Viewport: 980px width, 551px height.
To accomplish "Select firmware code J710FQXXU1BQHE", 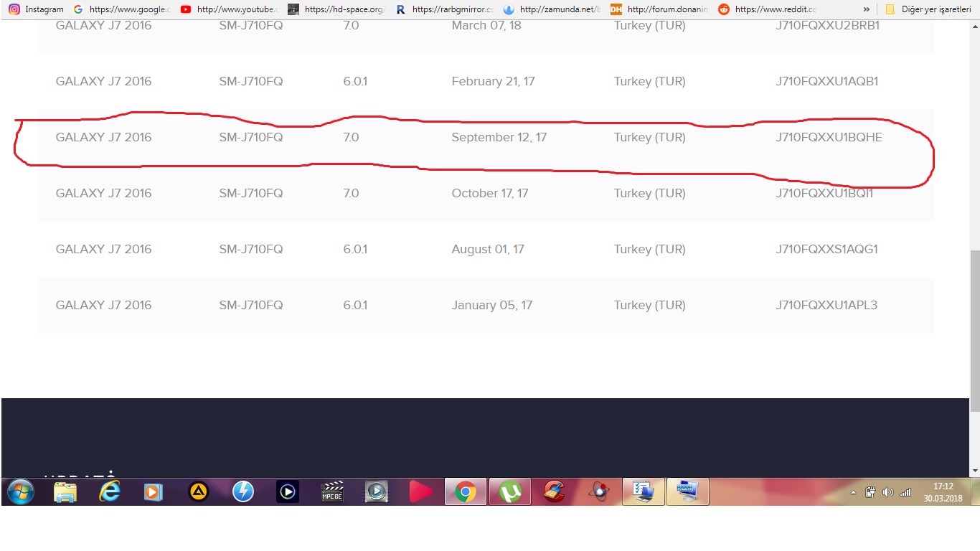I will point(829,137).
